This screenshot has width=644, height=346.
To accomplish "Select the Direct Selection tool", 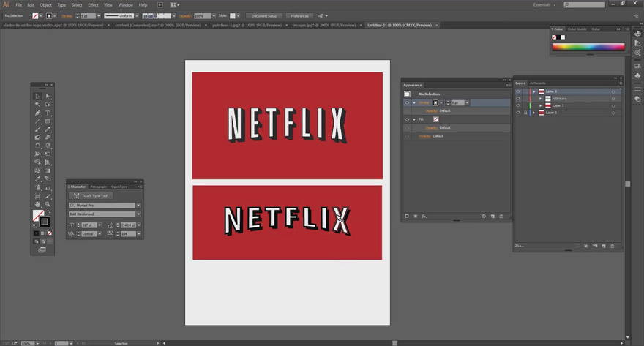I will [x=48, y=96].
